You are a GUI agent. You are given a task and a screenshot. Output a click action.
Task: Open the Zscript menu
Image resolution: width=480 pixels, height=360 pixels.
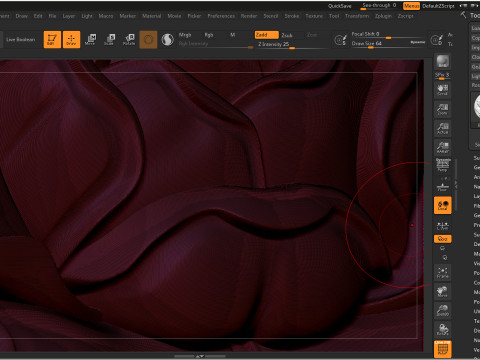[x=406, y=16]
